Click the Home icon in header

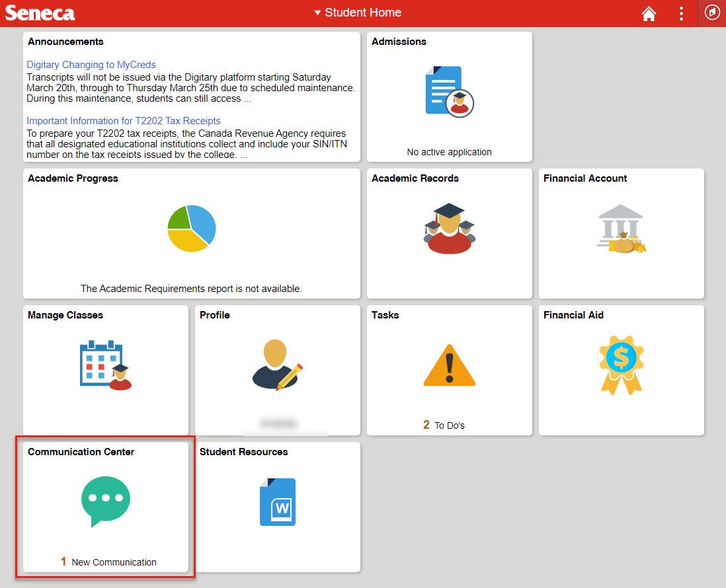pyautogui.click(x=649, y=14)
